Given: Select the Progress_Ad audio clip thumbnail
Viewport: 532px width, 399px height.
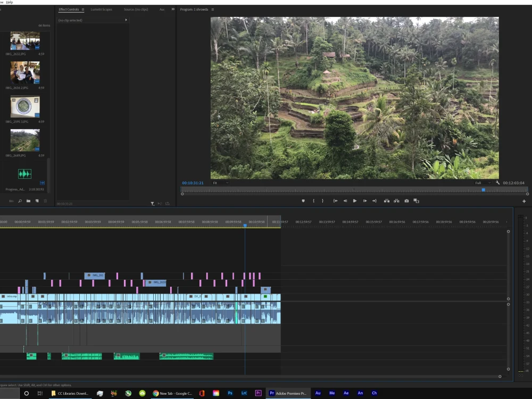Looking at the screenshot, I should [24, 174].
